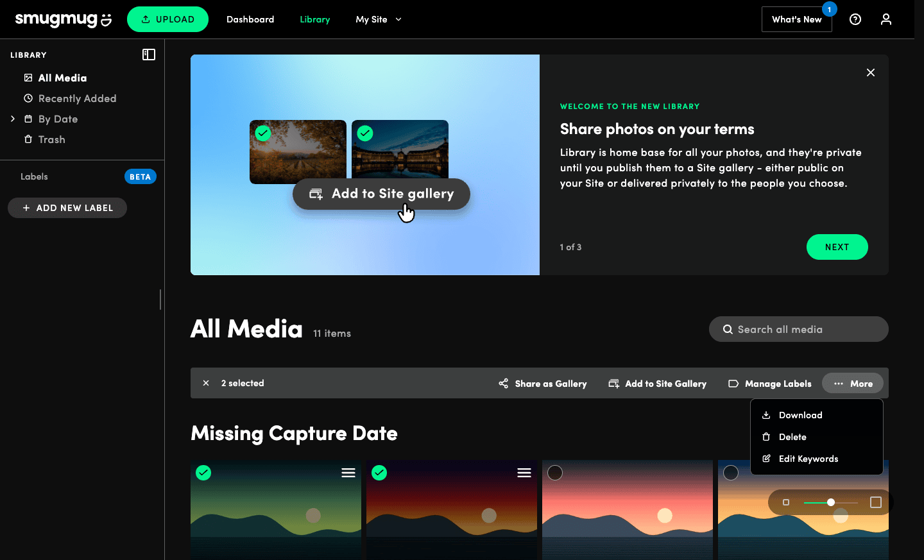Choose Delete from the More menu
Screen dimensions: 924x560
817,437
